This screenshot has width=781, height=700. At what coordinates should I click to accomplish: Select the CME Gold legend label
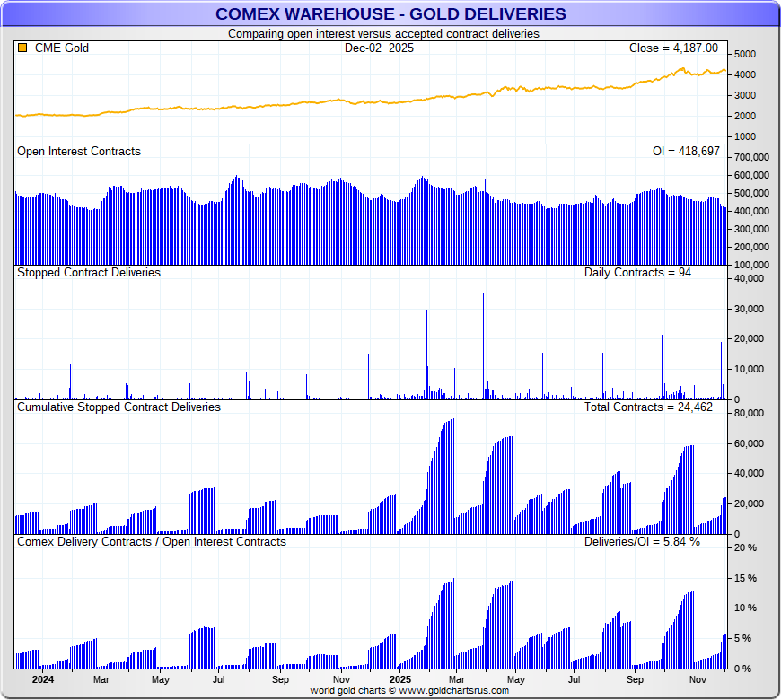pyautogui.click(x=61, y=48)
